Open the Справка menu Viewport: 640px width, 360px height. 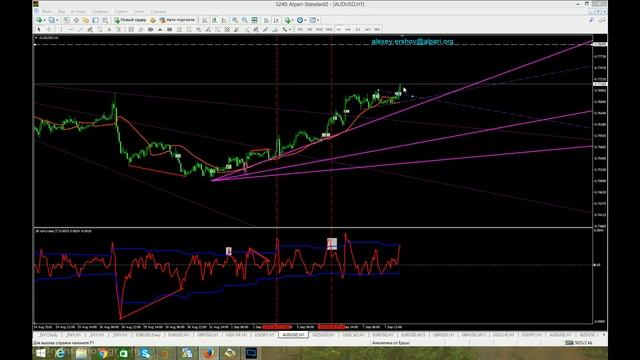158,11
